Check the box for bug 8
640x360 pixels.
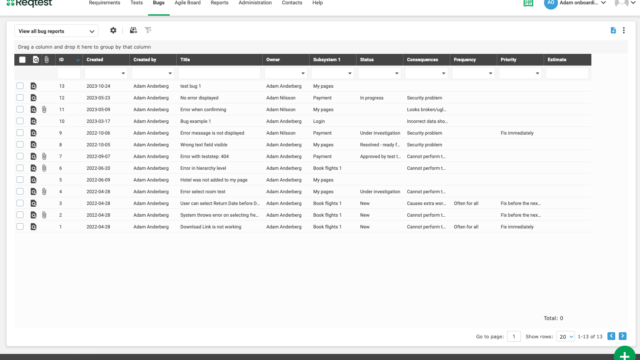[20, 144]
